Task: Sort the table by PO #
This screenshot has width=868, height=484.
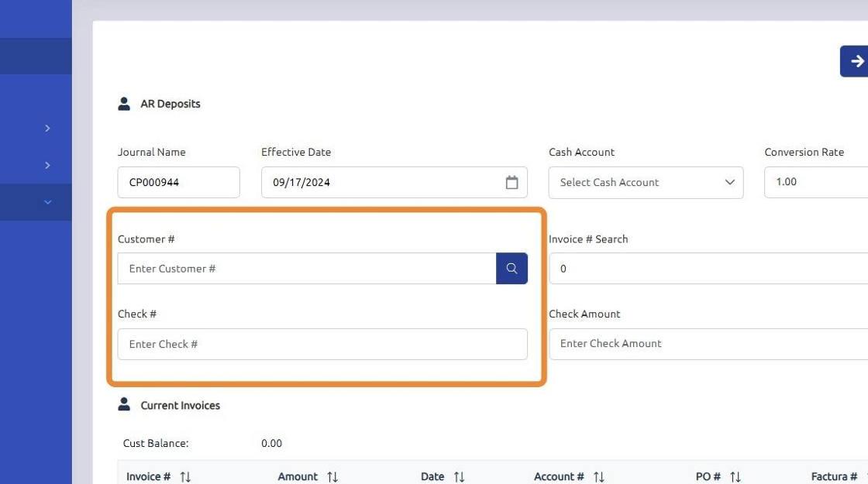Action: click(735, 477)
